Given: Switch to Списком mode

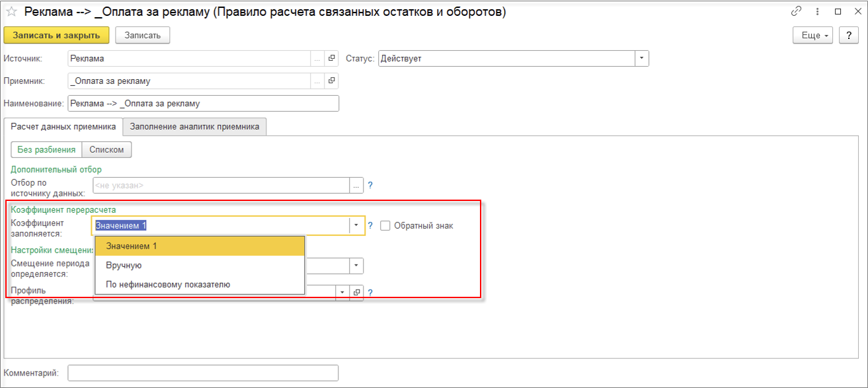Looking at the screenshot, I should pyautogui.click(x=107, y=149).
